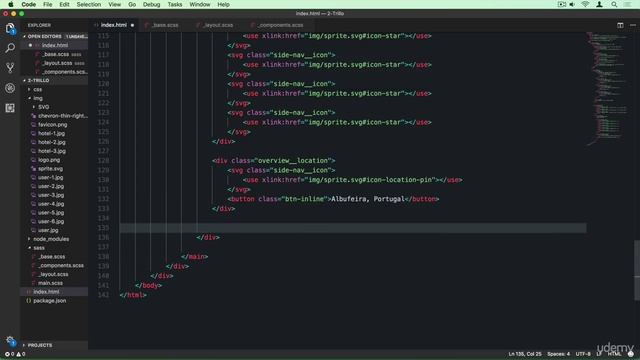Open the Selection menu
The image size is (640, 360).
tap(89, 4)
